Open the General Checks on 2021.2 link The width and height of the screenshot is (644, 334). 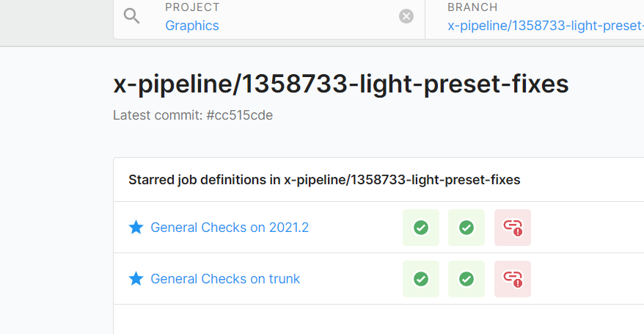coord(230,228)
